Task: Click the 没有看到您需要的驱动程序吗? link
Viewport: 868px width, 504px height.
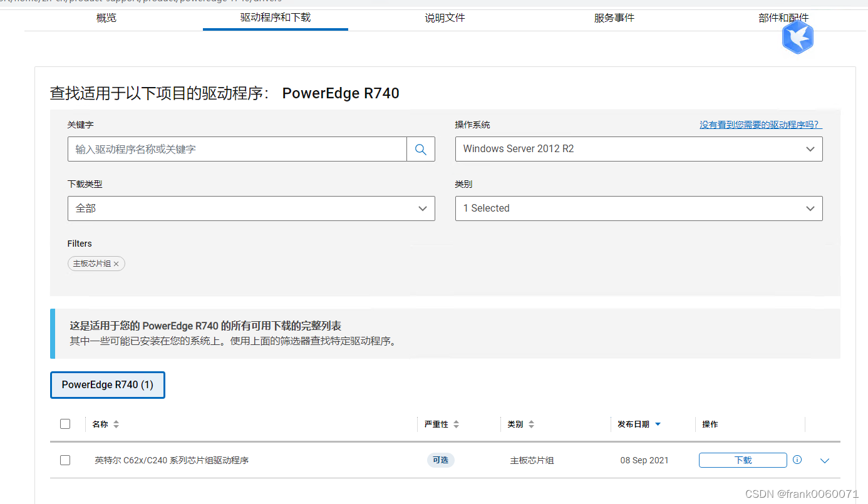Action: pos(761,125)
